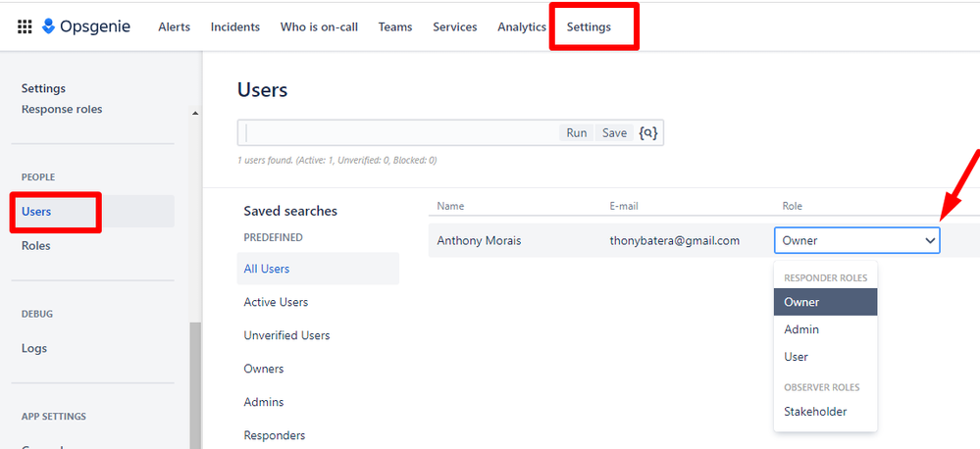Click the Anthony Morais name cell

(x=479, y=240)
